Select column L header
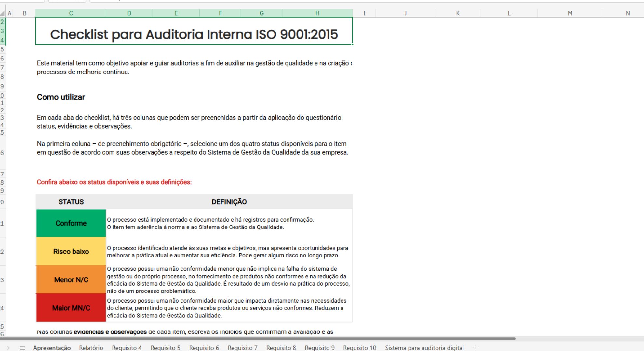 click(x=509, y=13)
